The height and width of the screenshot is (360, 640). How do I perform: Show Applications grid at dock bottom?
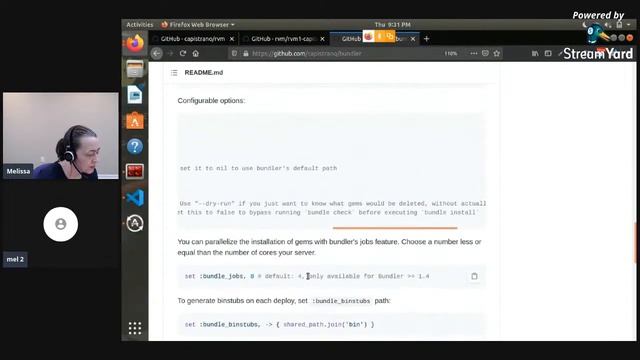click(x=135, y=328)
